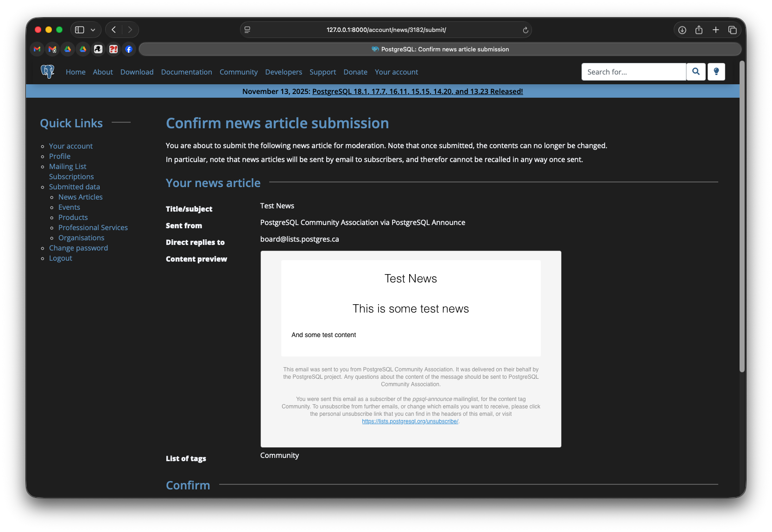Click the magnifying glass search button
Screen dimensions: 772x532
696,72
